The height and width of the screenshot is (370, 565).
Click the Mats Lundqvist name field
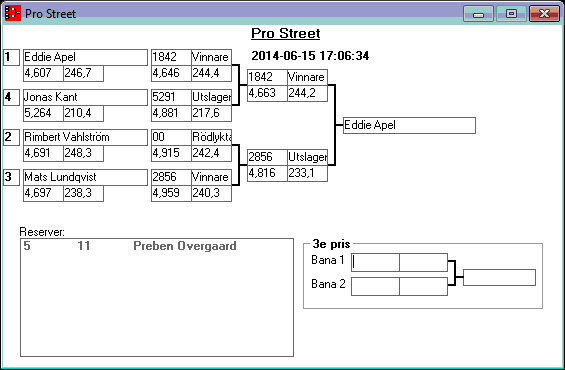85,177
